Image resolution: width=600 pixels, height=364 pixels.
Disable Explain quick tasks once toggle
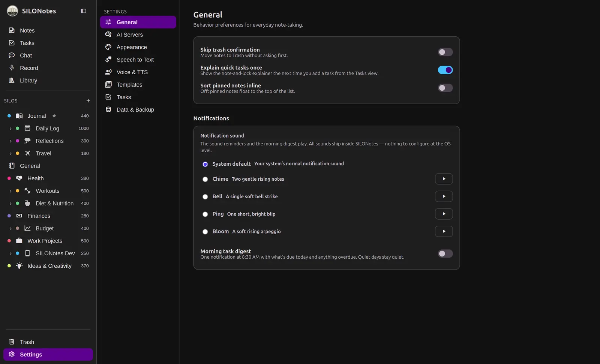[x=445, y=70]
